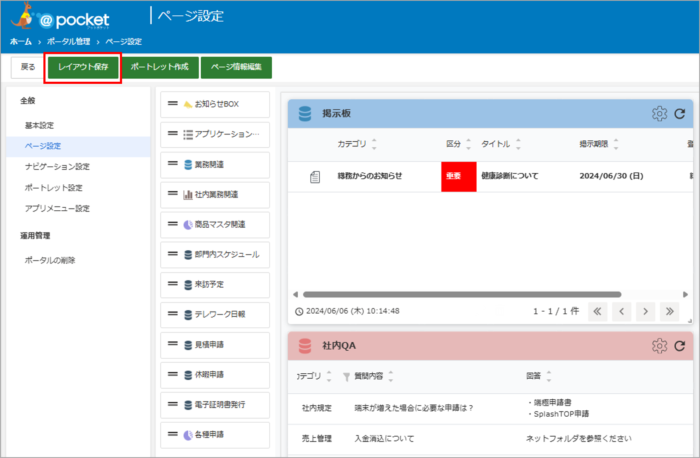Click the red 重要 cell

point(458,177)
